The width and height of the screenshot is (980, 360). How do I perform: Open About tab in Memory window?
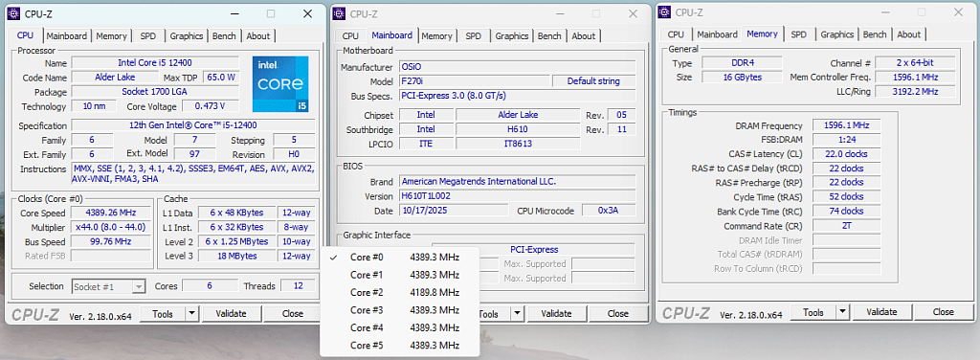click(909, 34)
